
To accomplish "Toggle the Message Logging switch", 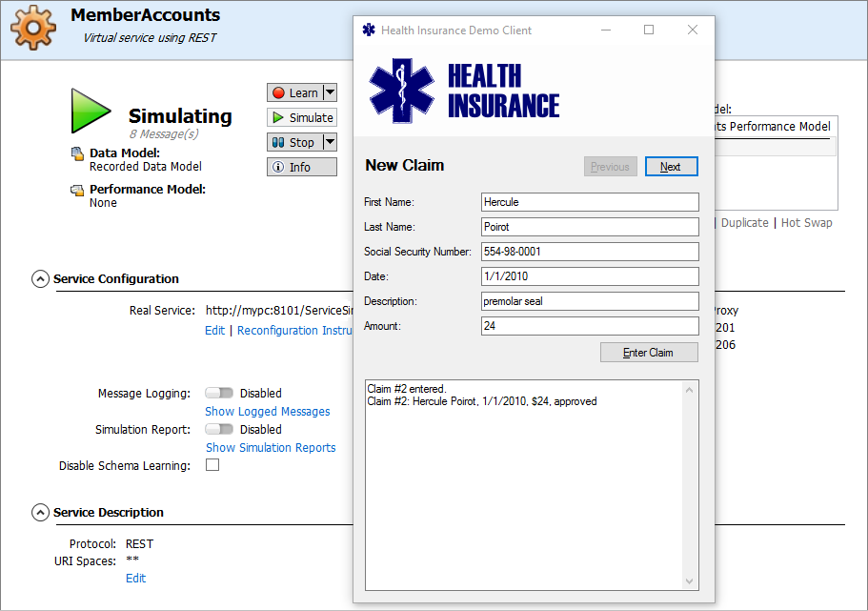I will point(219,393).
